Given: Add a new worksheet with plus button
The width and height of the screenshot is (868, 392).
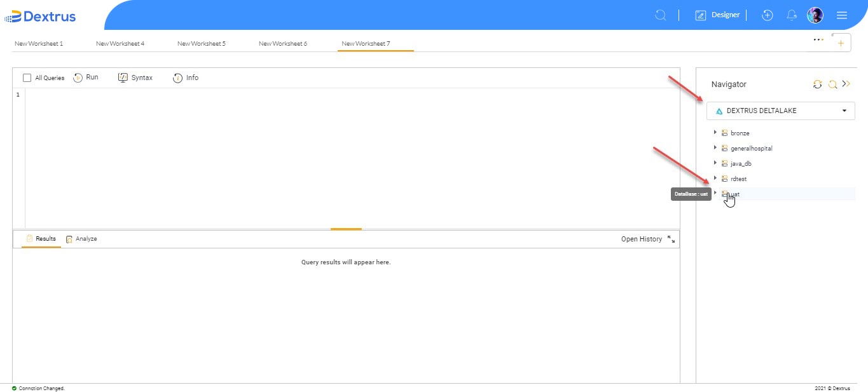Looking at the screenshot, I should [x=841, y=43].
